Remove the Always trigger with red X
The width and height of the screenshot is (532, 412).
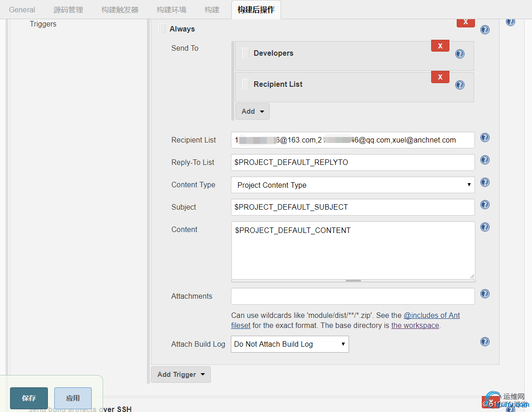pyautogui.click(x=465, y=22)
